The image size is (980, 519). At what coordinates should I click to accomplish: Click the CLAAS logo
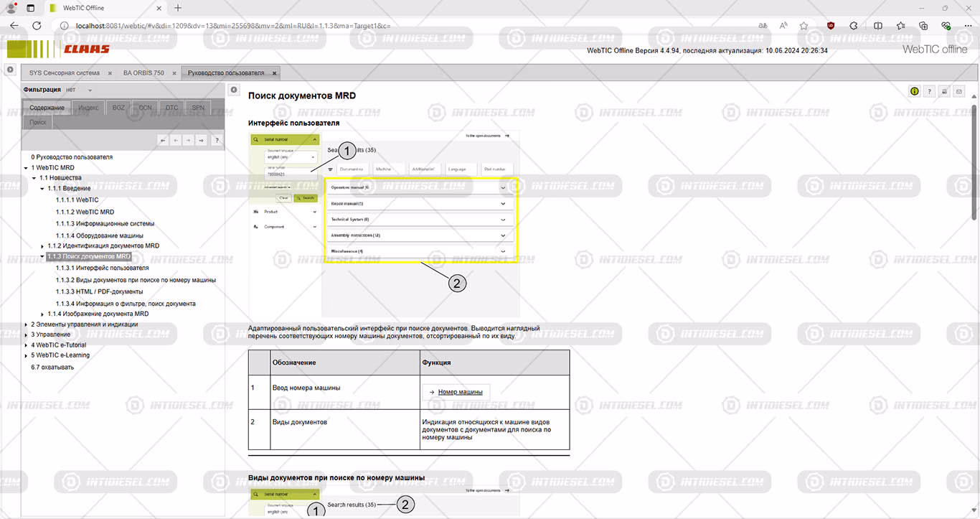(x=86, y=50)
